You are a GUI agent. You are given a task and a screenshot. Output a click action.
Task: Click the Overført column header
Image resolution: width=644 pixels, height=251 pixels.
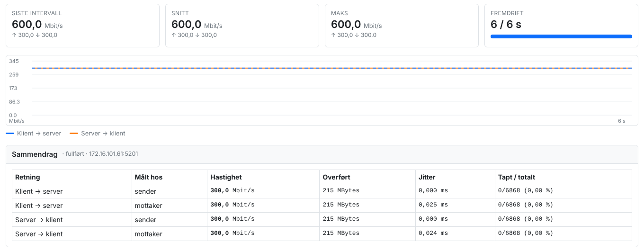pyautogui.click(x=336, y=177)
